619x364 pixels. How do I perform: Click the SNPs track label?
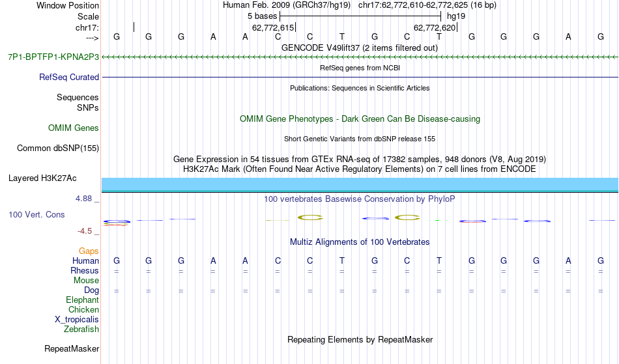pyautogui.click(x=88, y=107)
